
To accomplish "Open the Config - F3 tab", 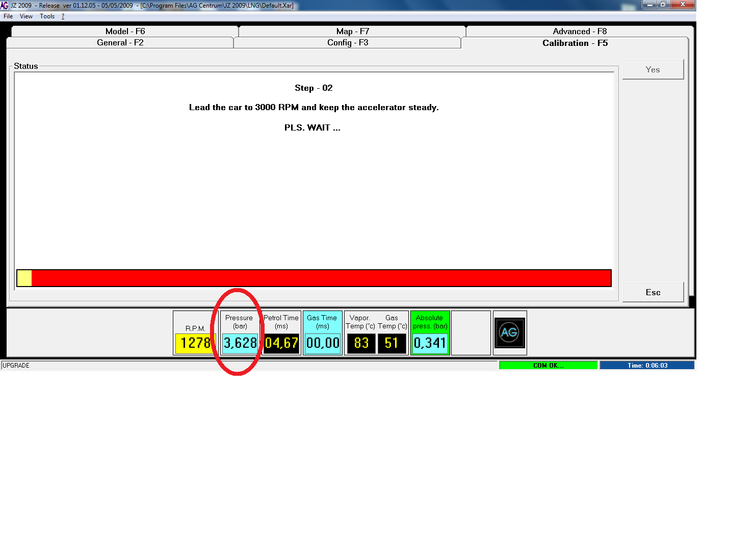I will 348,43.
